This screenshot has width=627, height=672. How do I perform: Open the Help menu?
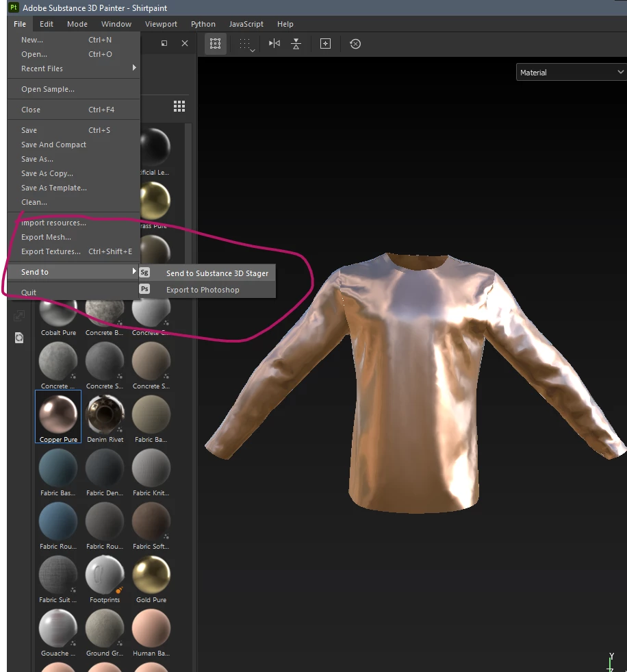[285, 24]
